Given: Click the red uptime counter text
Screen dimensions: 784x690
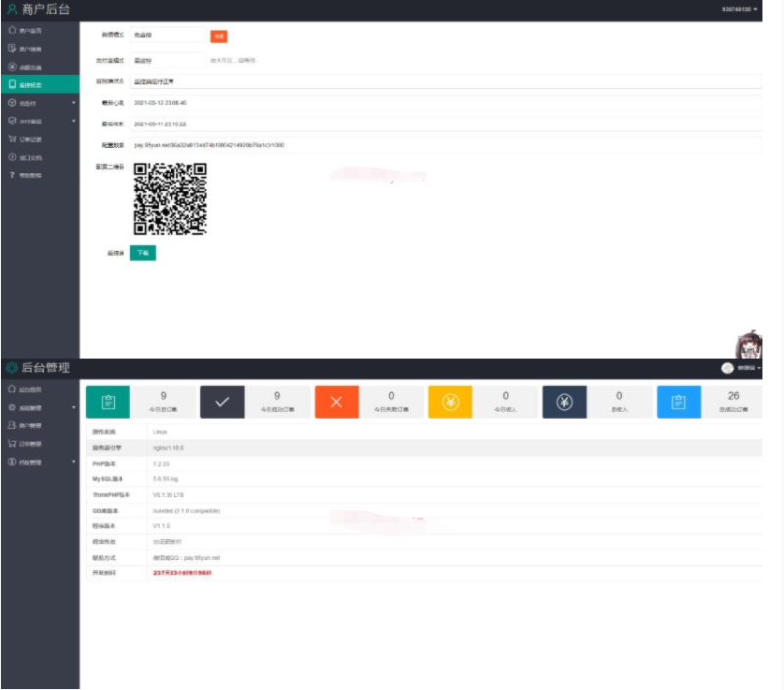Looking at the screenshot, I should pyautogui.click(x=182, y=573).
